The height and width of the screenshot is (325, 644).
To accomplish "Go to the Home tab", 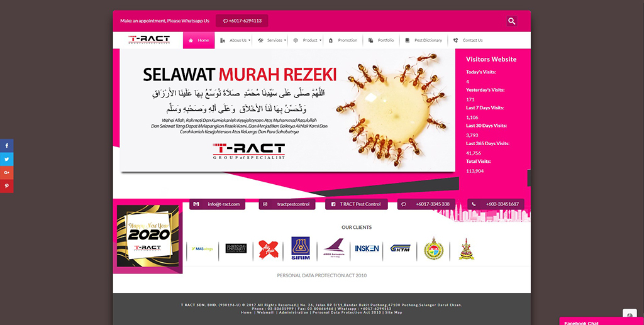I will tap(199, 40).
